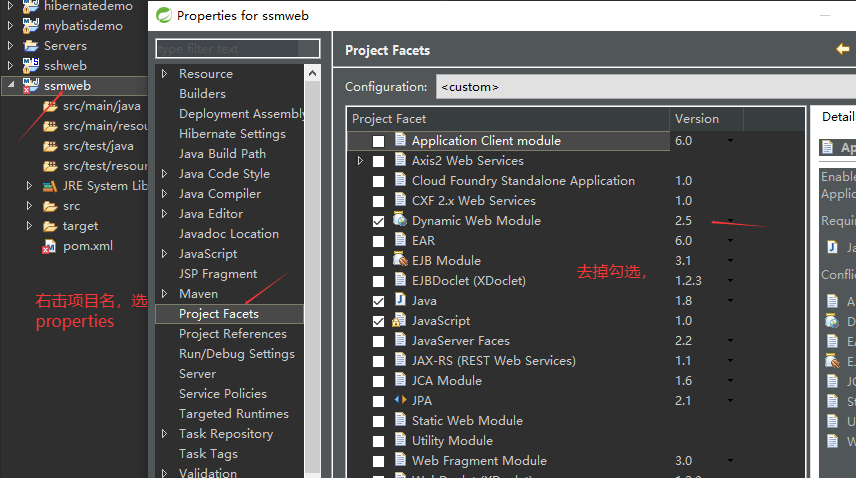Click the JavaScript facet icon

click(x=399, y=320)
